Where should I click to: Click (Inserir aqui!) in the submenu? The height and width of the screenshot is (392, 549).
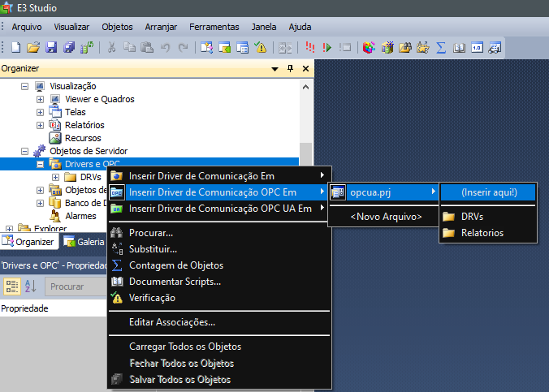(488, 192)
